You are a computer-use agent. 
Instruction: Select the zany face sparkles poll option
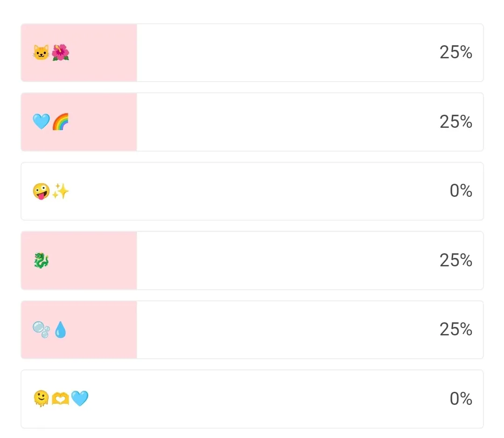click(x=252, y=191)
